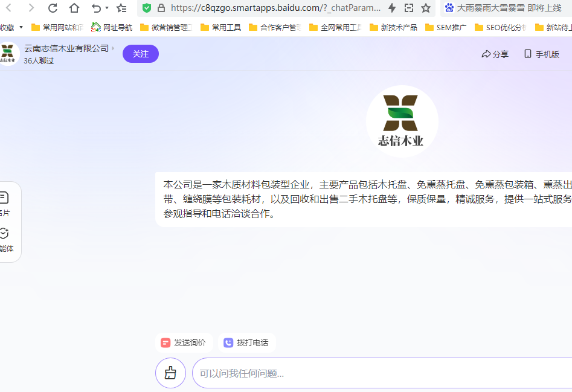The image size is (572, 392).
Task: Open the 常用工具 bookmark folder
Action: click(x=220, y=27)
